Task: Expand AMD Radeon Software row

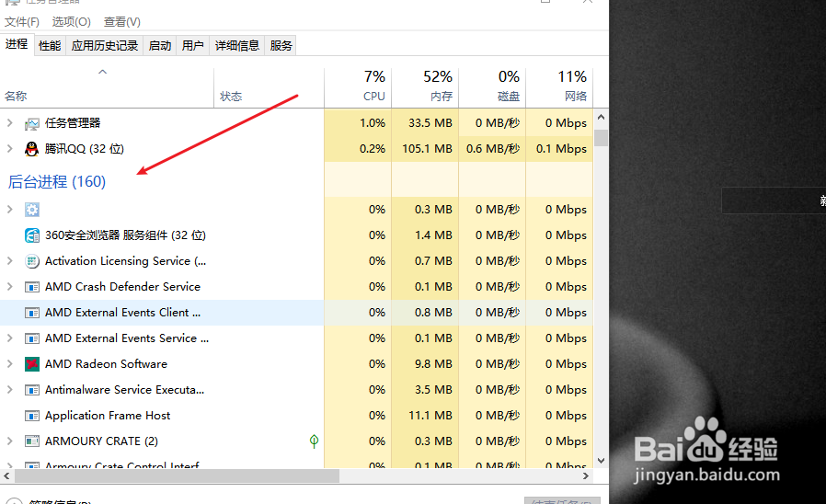Action: coord(9,364)
